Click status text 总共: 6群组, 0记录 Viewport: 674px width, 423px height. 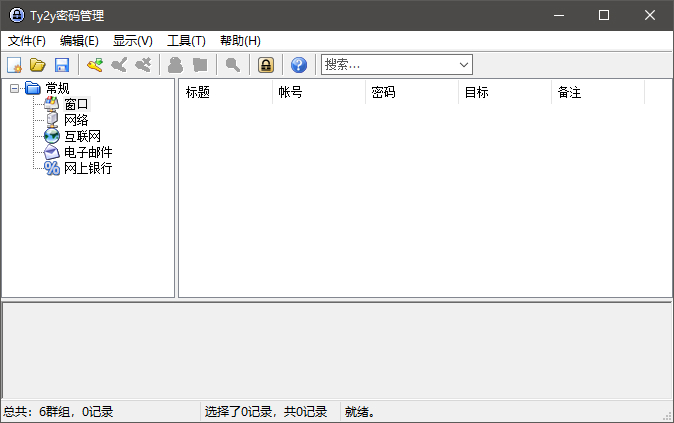click(58, 412)
